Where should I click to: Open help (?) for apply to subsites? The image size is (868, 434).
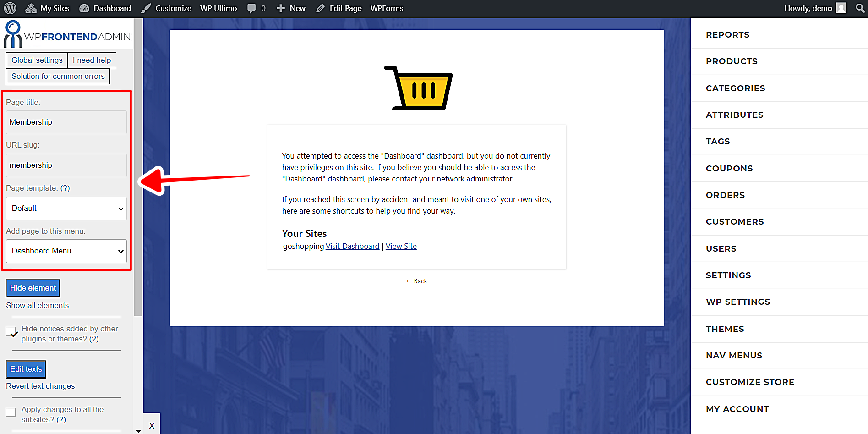pyautogui.click(x=61, y=419)
